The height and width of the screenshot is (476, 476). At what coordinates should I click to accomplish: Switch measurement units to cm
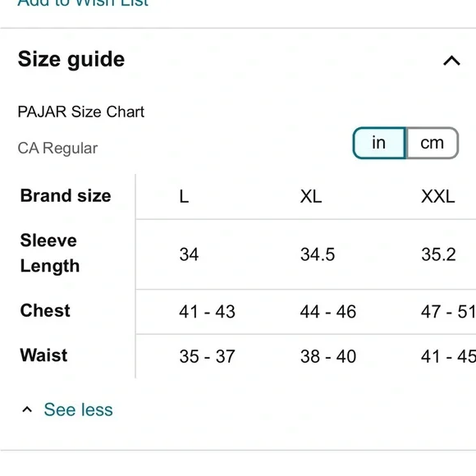[x=432, y=143]
